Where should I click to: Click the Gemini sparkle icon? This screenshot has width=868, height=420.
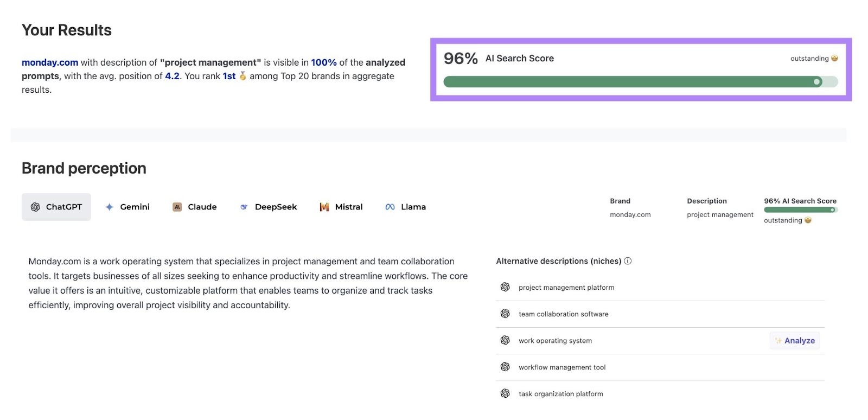pos(109,207)
